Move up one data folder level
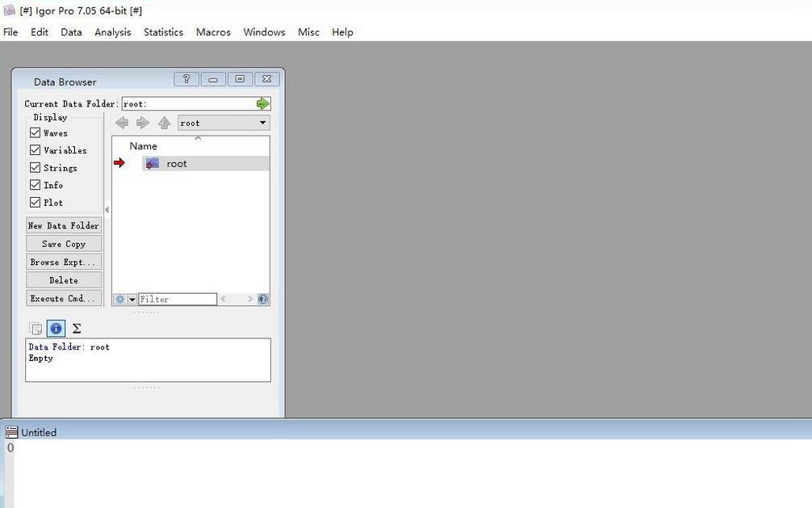812x508 pixels. 164,123
